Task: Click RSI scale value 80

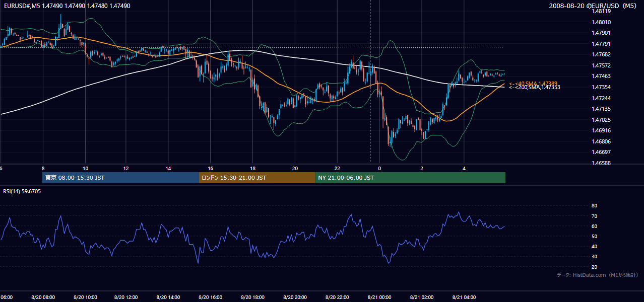Action: 594,206
